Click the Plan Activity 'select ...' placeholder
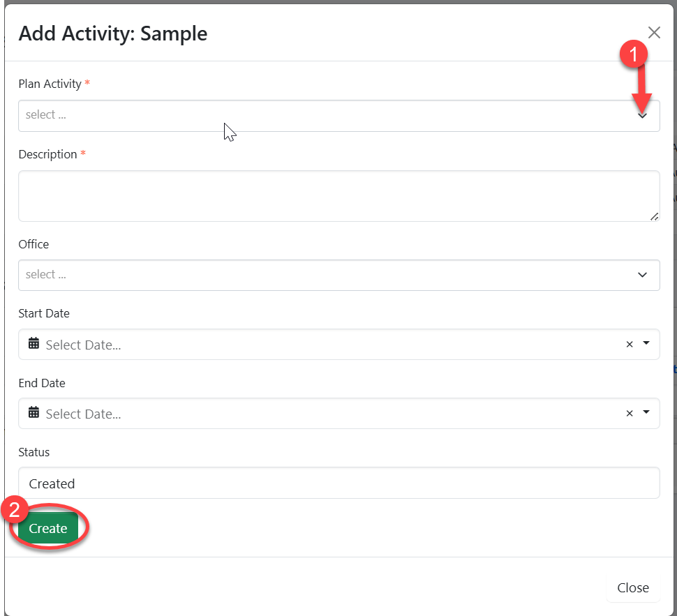This screenshot has width=677, height=616. [46, 115]
